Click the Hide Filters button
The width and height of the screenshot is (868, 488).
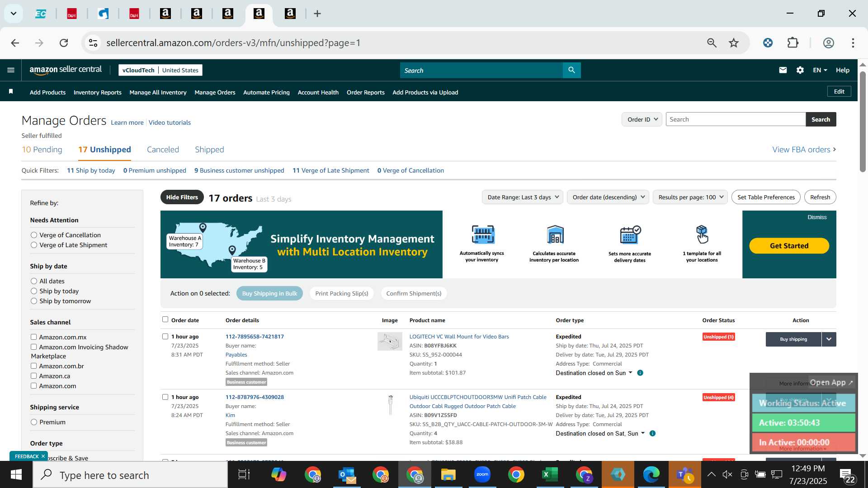[182, 197]
